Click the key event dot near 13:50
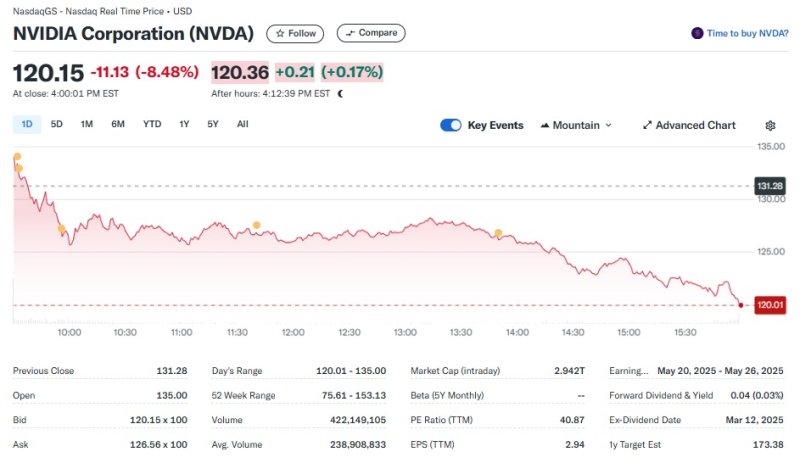800x463 pixels. tap(498, 233)
